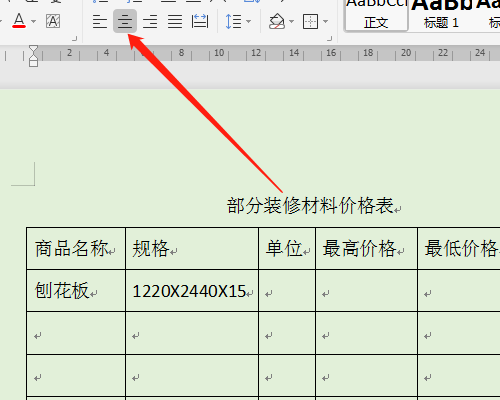Click the line spacing icon

coord(234,22)
